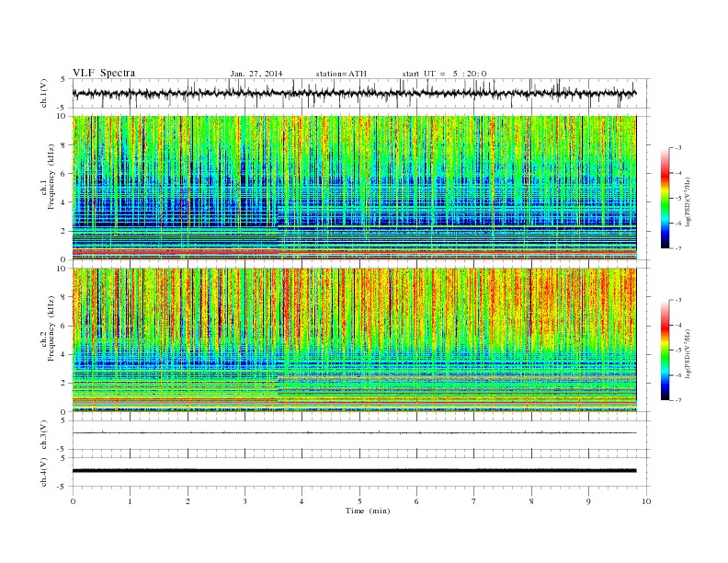Click the time axis tick label "7"
Screen dimensions: 728x563
pos(474,501)
